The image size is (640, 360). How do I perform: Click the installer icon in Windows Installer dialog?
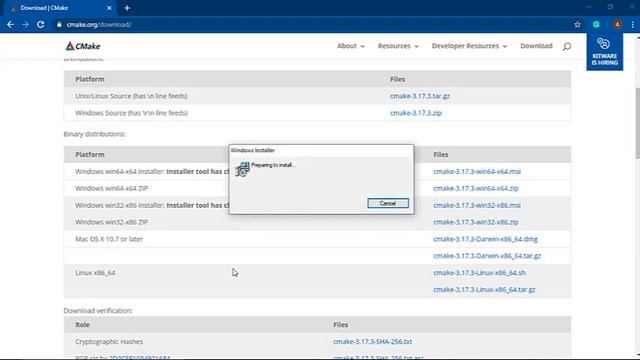[x=242, y=169]
